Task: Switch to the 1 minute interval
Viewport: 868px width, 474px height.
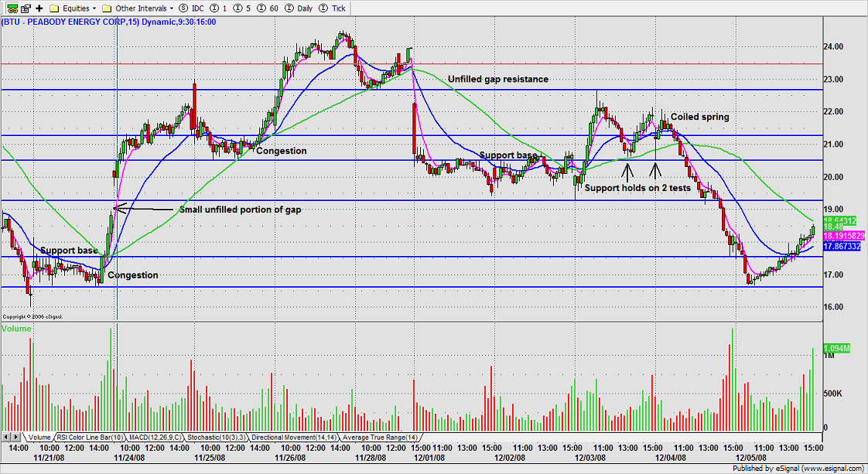Action: click(x=219, y=9)
